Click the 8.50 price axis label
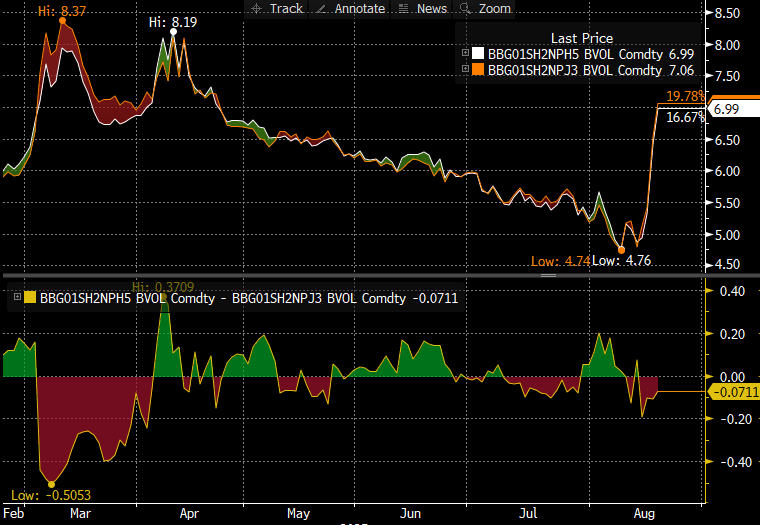The height and width of the screenshot is (525, 760). click(x=728, y=13)
